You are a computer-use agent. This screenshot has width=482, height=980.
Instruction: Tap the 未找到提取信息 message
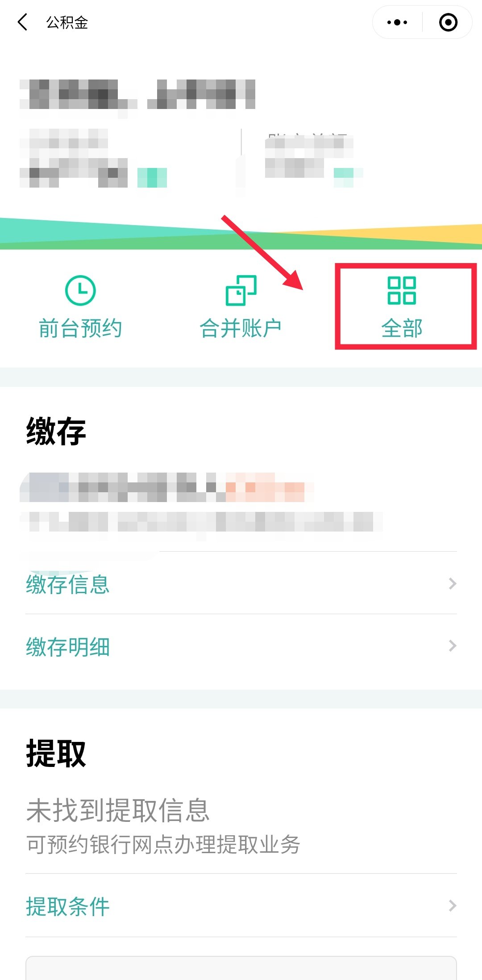pos(118,810)
